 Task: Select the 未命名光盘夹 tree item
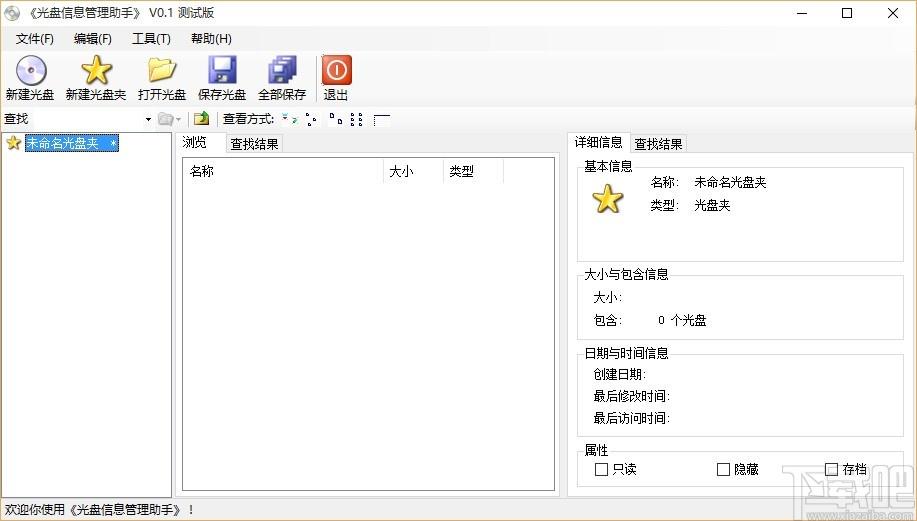tap(71, 143)
